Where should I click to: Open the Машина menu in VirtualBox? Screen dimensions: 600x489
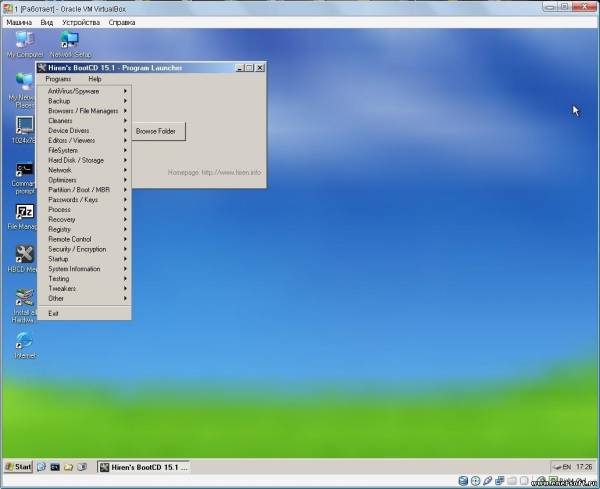pyautogui.click(x=19, y=23)
